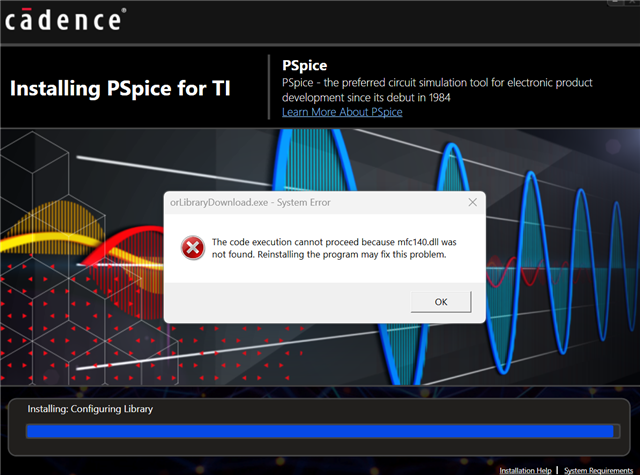Click the 'Installing PSpice for TI' heading
This screenshot has height=475, width=640.
point(120,89)
